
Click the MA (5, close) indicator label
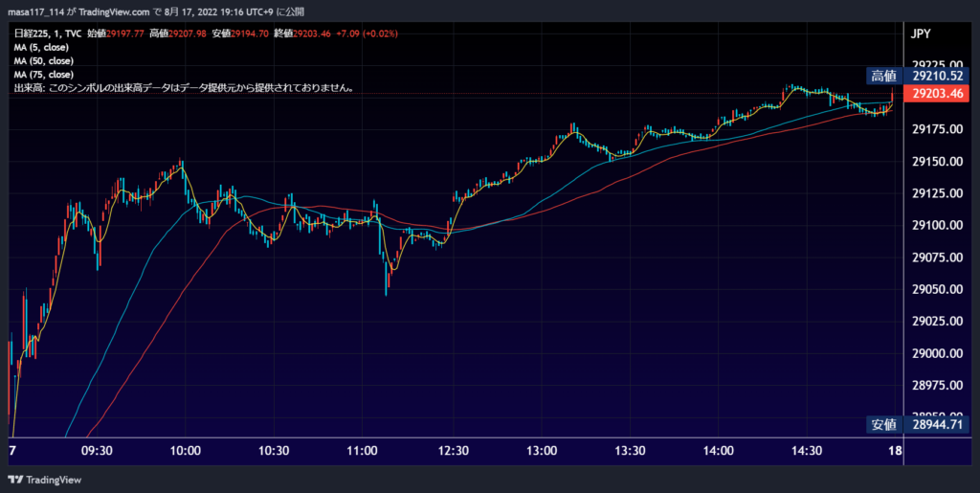point(41,47)
